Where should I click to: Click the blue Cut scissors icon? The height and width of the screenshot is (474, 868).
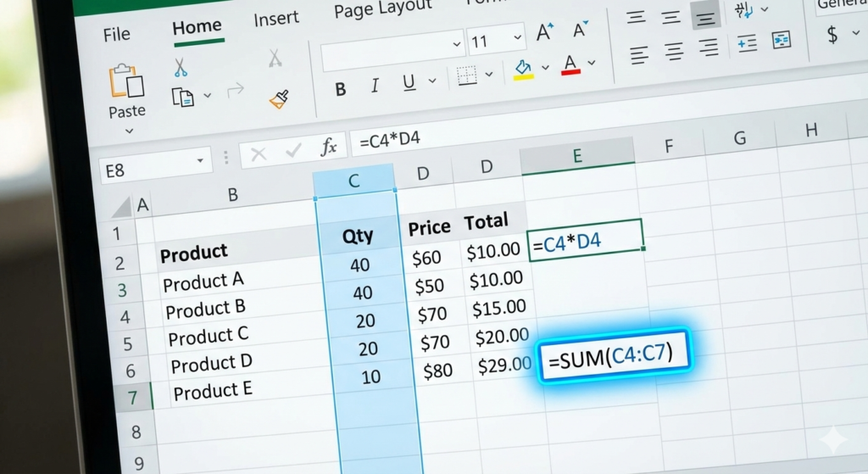tap(181, 67)
